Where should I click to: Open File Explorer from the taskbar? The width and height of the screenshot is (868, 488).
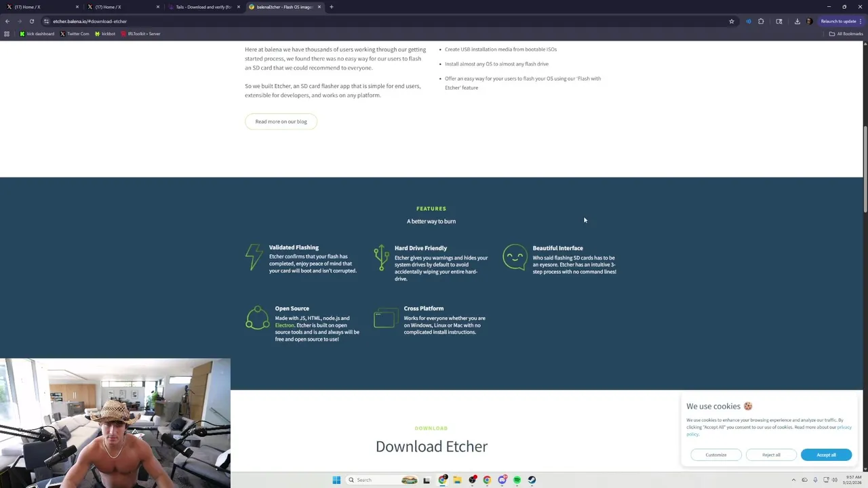tap(457, 480)
